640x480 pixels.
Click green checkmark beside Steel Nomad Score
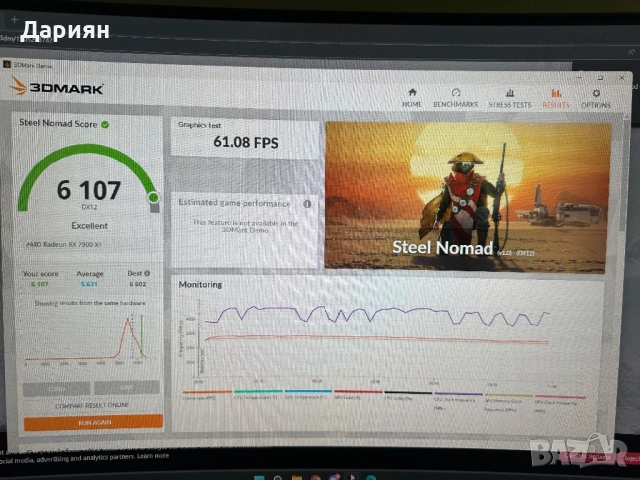point(105,124)
